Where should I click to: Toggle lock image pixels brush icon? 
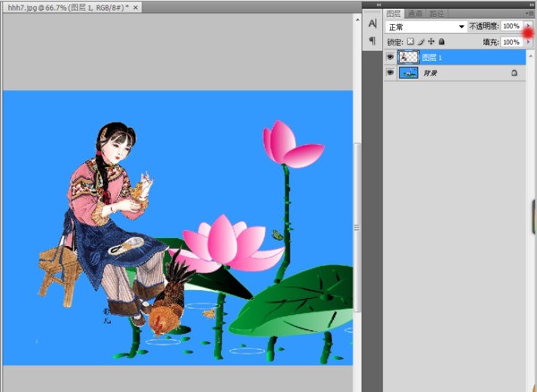[x=421, y=42]
